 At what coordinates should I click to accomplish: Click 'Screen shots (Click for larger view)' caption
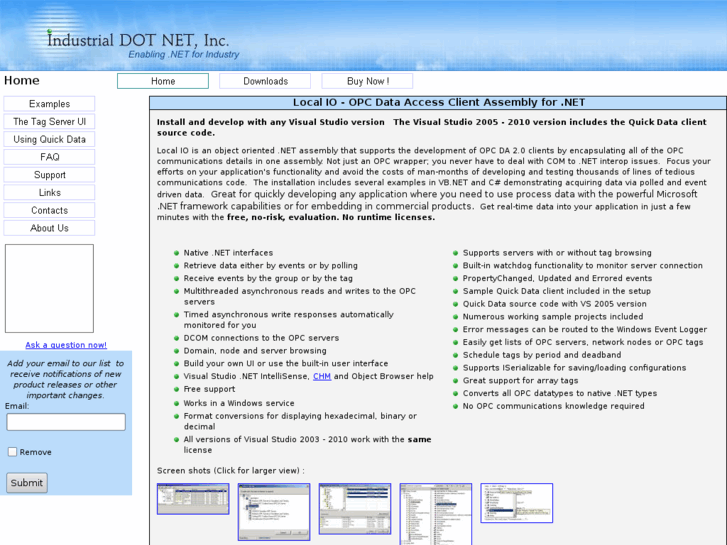click(x=230, y=471)
